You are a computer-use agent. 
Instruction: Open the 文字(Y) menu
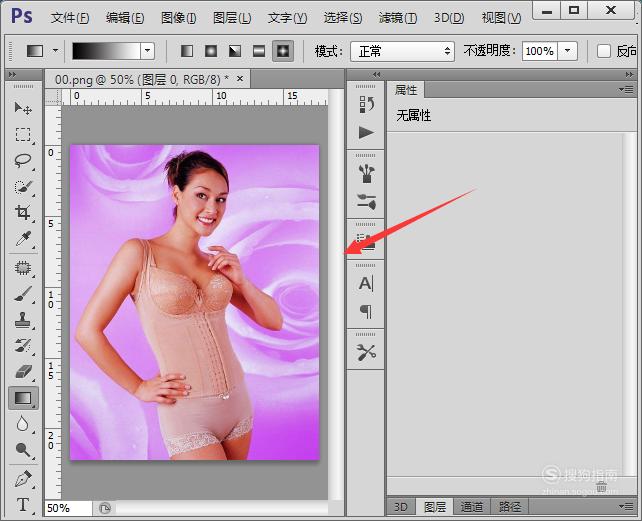[287, 18]
